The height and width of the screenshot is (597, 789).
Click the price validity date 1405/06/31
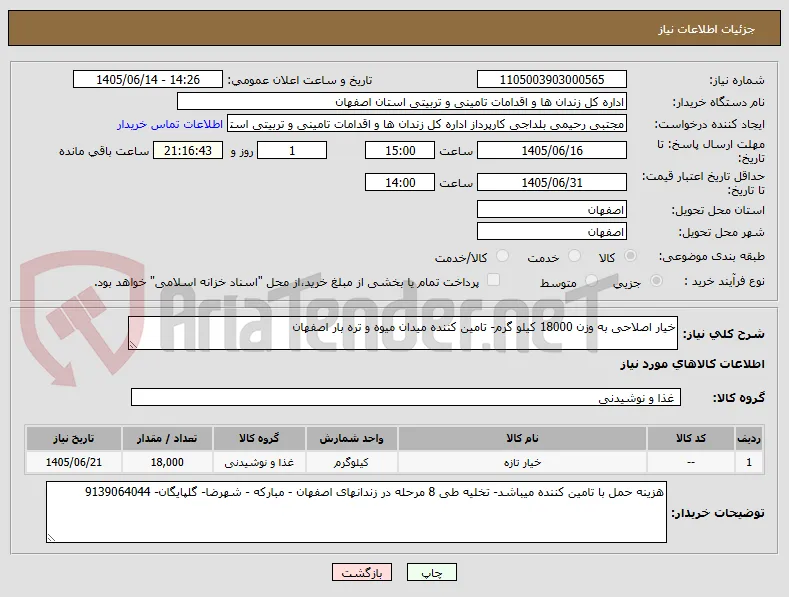coord(551,182)
